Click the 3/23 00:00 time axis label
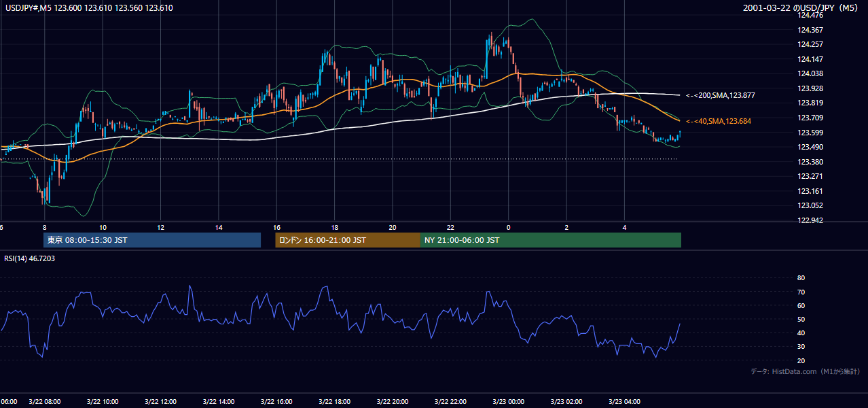The image size is (868, 408). [509, 402]
